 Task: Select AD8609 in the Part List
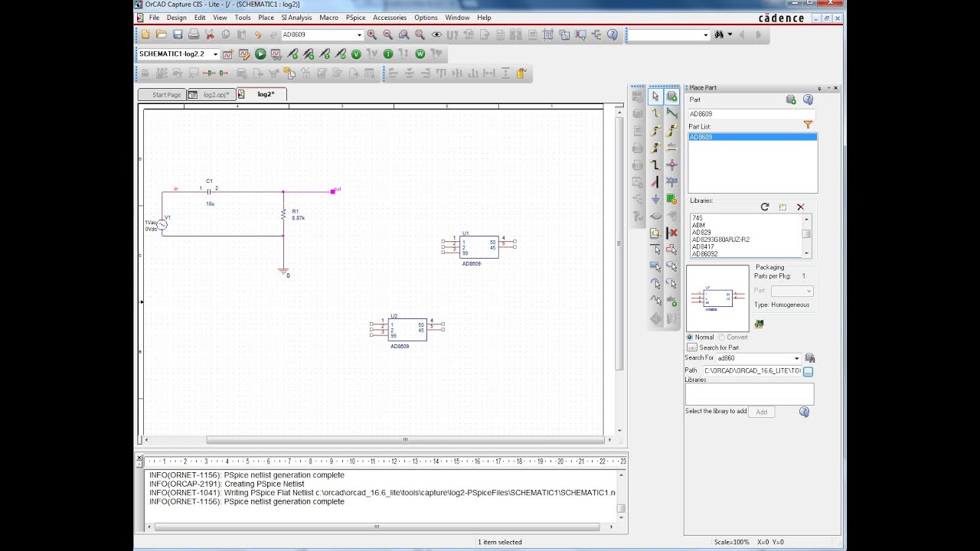pos(753,137)
